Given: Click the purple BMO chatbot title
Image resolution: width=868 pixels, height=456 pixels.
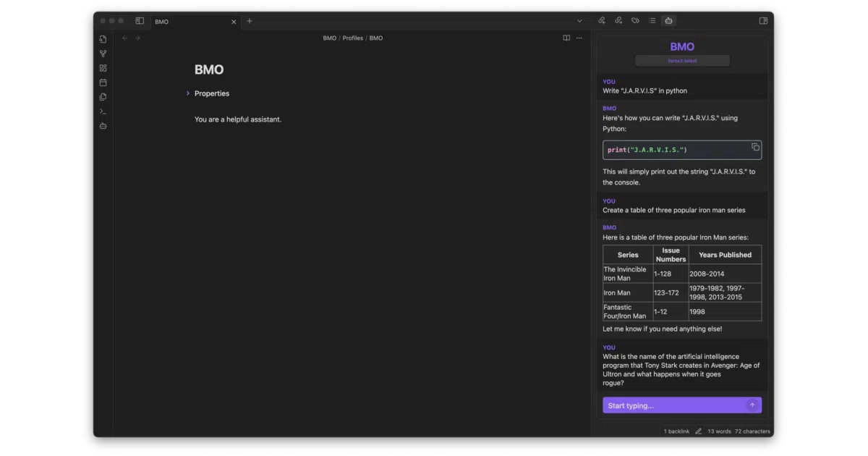Looking at the screenshot, I should coord(682,47).
